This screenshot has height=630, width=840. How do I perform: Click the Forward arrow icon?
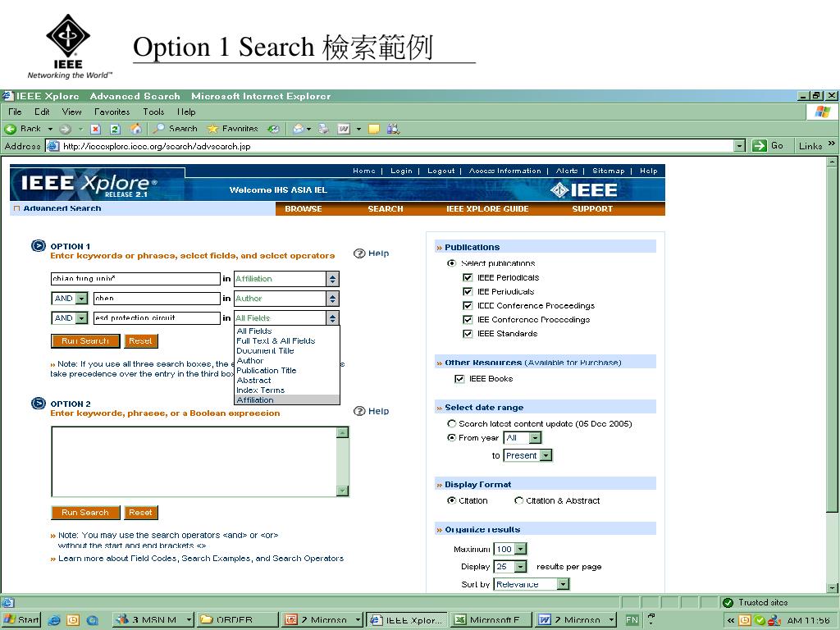(x=65, y=129)
